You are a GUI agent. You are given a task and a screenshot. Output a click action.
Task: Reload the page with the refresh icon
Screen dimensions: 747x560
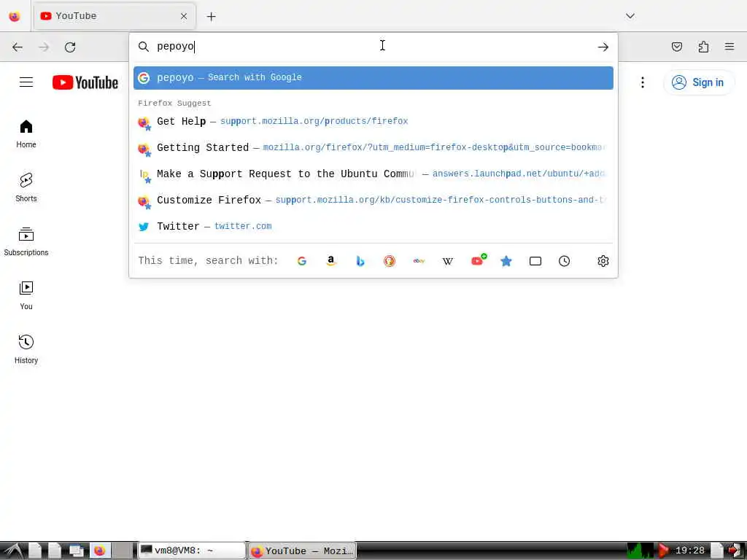pos(70,47)
